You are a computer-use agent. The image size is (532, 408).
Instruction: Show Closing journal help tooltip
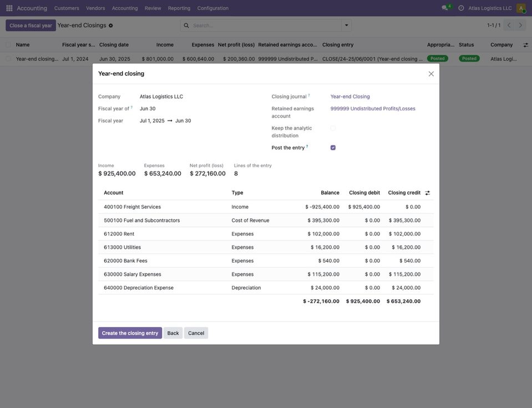[x=309, y=95]
